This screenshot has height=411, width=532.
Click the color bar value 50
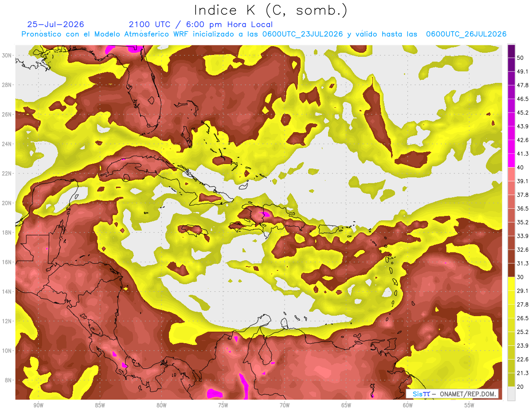point(520,58)
